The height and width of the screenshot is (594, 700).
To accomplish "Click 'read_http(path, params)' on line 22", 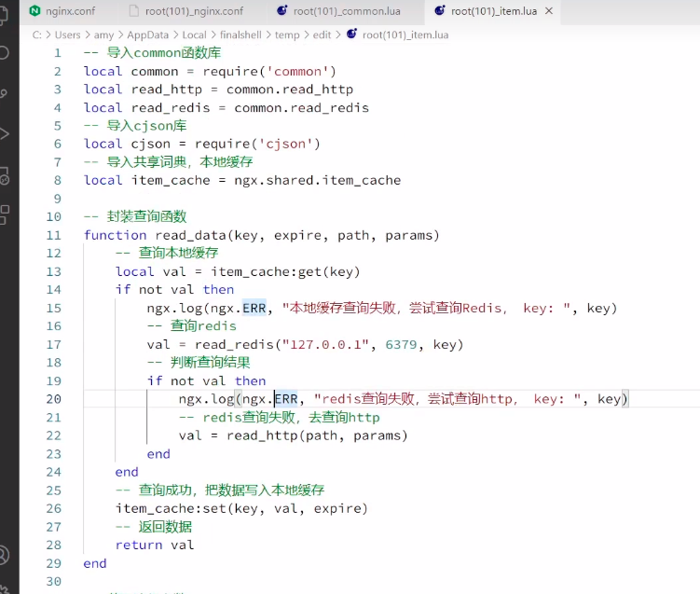I will point(317,435).
